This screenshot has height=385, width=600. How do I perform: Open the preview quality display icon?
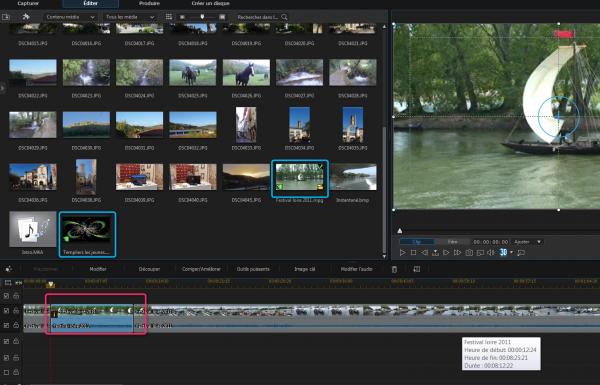[480, 253]
